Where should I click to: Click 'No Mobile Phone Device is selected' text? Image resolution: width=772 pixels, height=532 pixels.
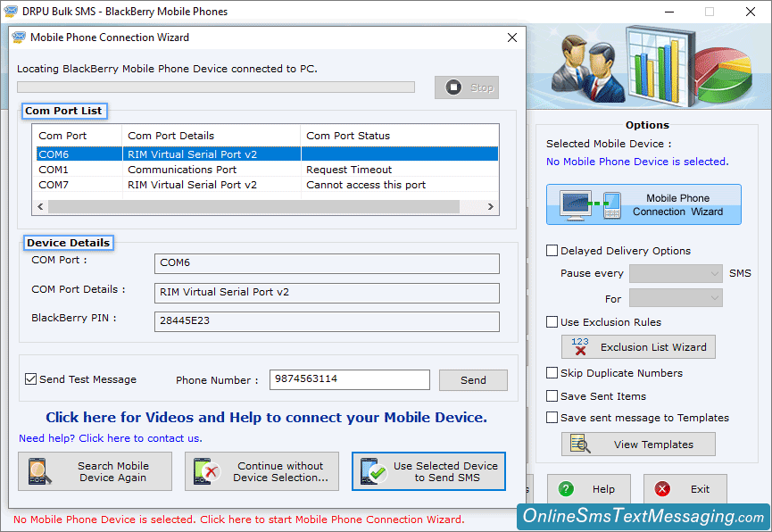(637, 162)
